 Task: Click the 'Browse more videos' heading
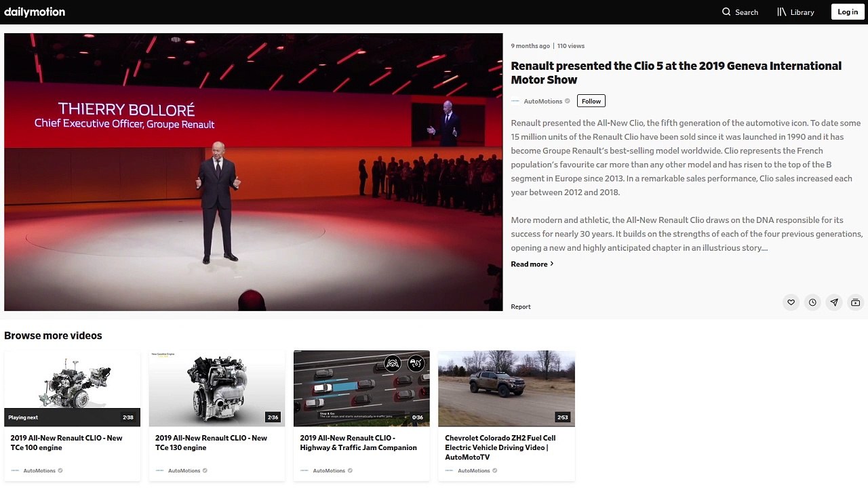(53, 335)
